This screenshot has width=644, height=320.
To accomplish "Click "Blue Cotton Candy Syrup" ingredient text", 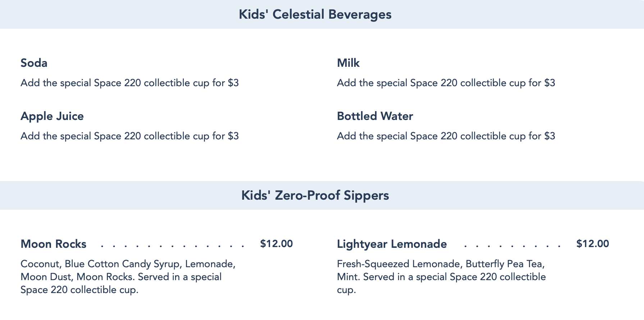I will (x=120, y=264).
